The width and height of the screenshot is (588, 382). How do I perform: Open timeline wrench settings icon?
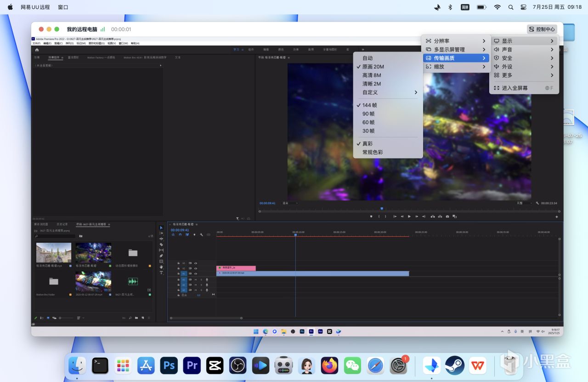click(201, 234)
